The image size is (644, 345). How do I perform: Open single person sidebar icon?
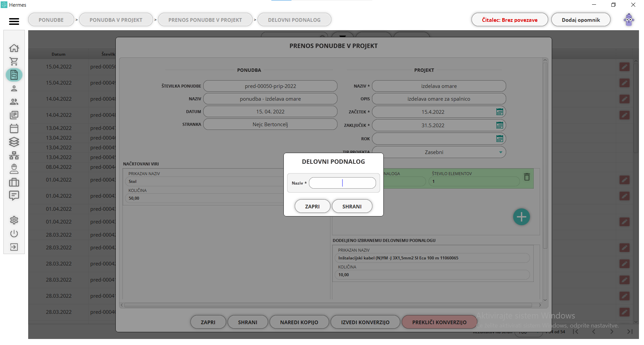[14, 88]
